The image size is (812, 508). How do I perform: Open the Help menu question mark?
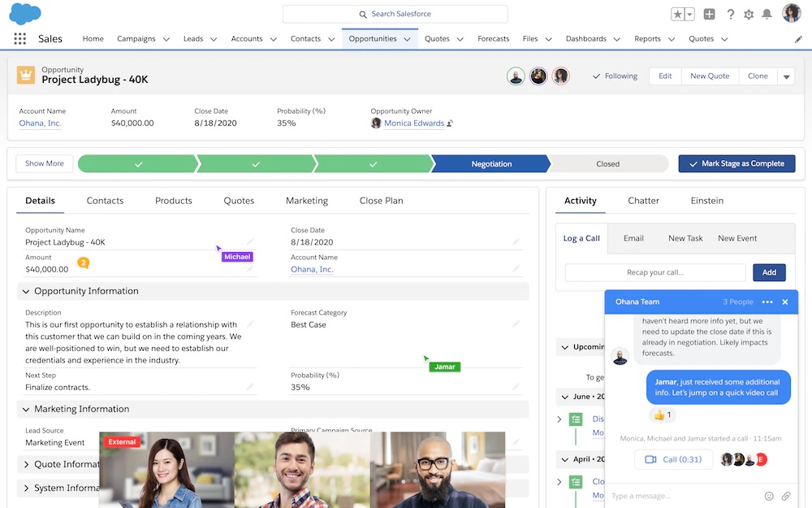tap(728, 14)
